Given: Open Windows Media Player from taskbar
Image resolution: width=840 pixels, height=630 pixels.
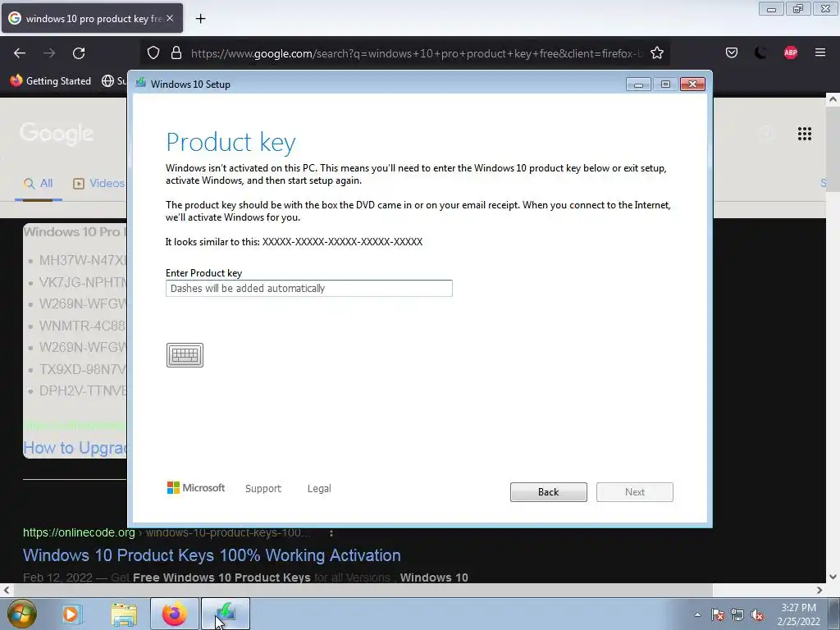Looking at the screenshot, I should 71,614.
